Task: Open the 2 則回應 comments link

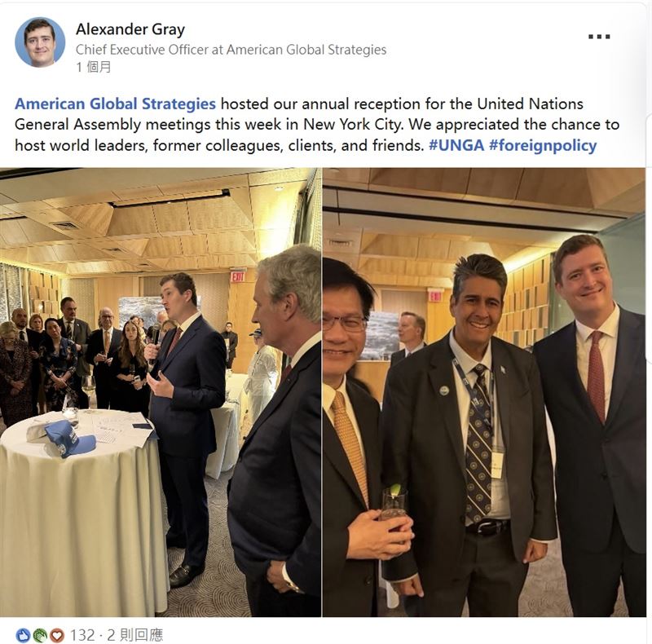Action: (x=135, y=635)
